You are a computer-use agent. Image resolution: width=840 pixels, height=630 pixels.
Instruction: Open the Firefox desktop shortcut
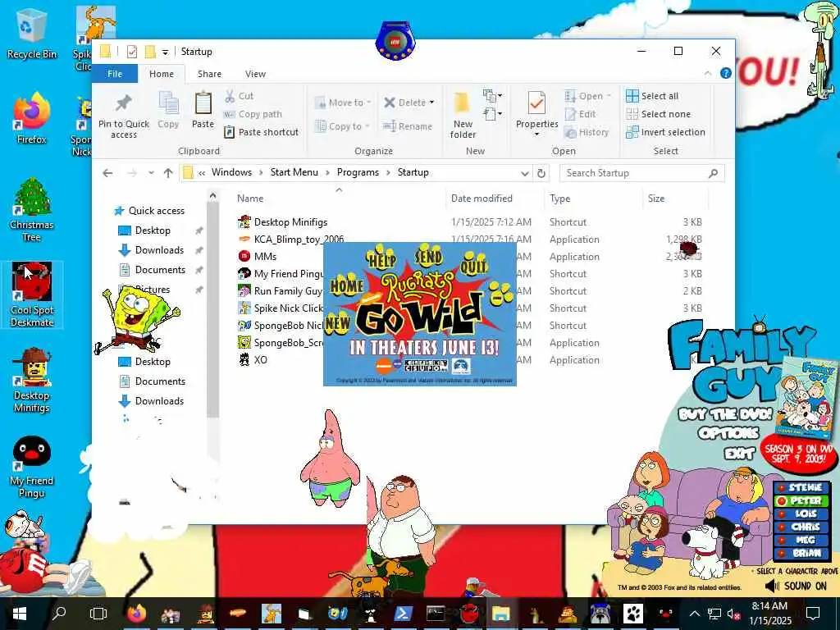[31, 120]
